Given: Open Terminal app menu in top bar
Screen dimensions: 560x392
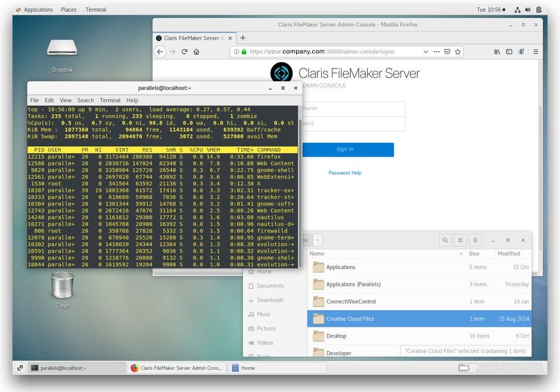Looking at the screenshot, I should coord(96,10).
